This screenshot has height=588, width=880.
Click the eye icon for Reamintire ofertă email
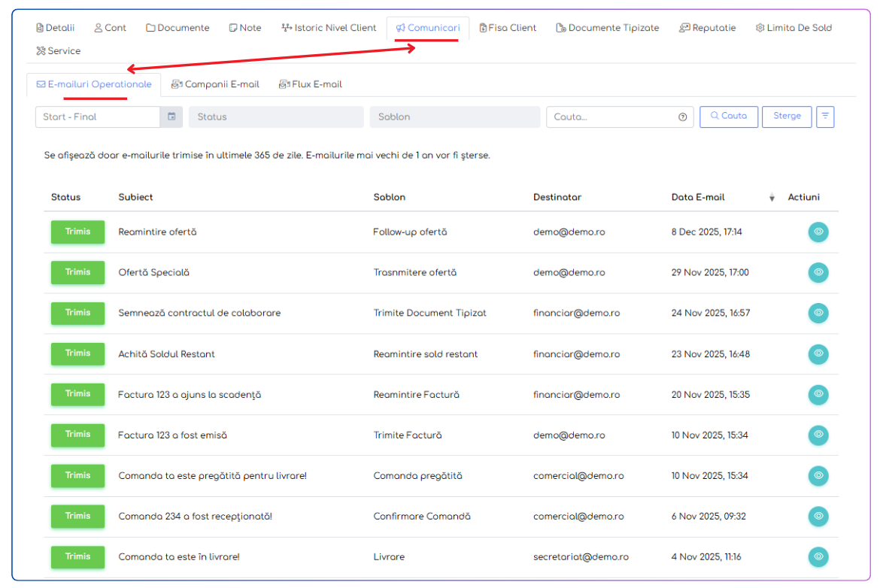818,232
